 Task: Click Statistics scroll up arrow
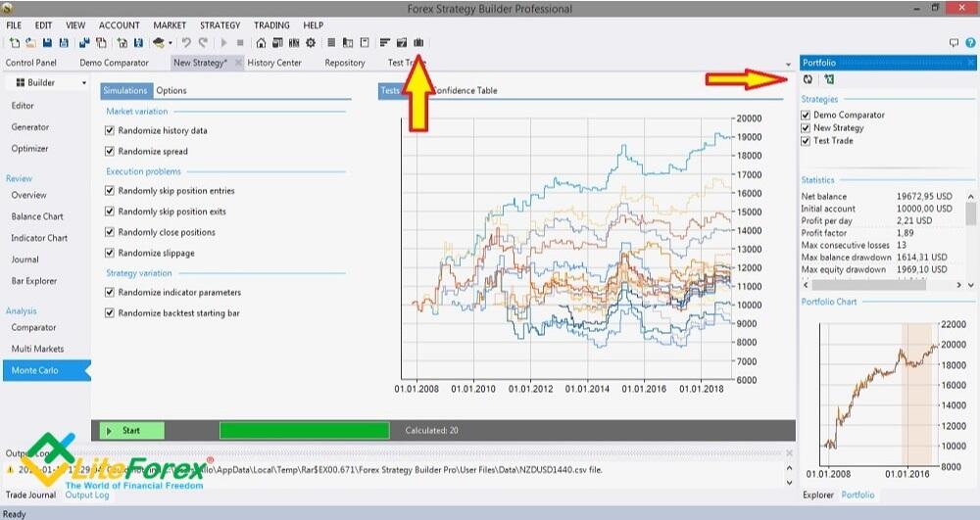970,197
